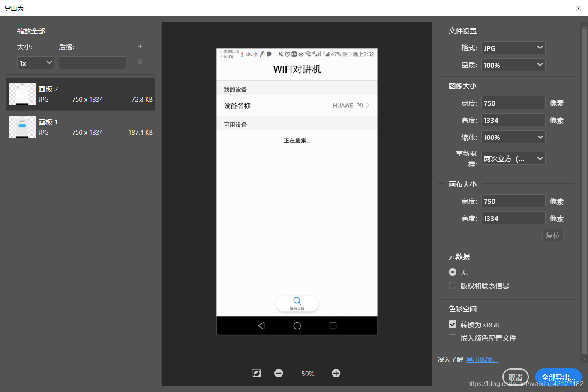Open the 品质 100% quality dropdown

(x=513, y=65)
